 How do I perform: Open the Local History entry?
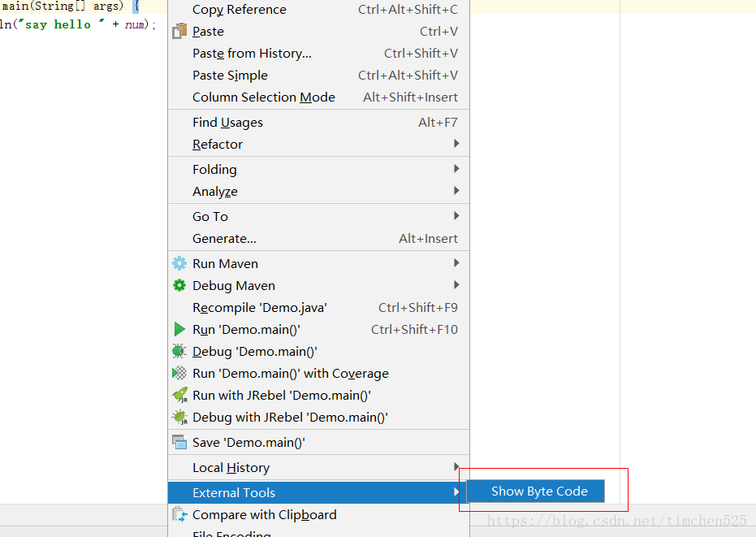318,467
